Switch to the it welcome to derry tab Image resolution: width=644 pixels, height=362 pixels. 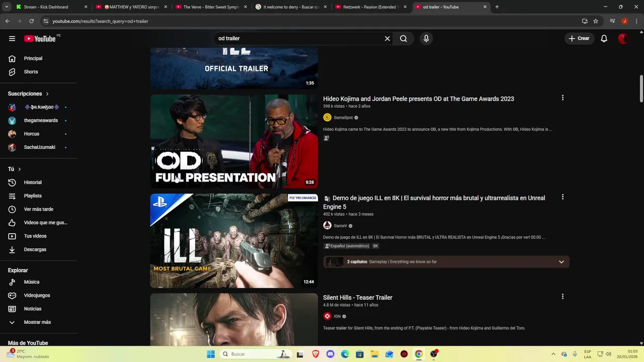pyautogui.click(x=291, y=7)
